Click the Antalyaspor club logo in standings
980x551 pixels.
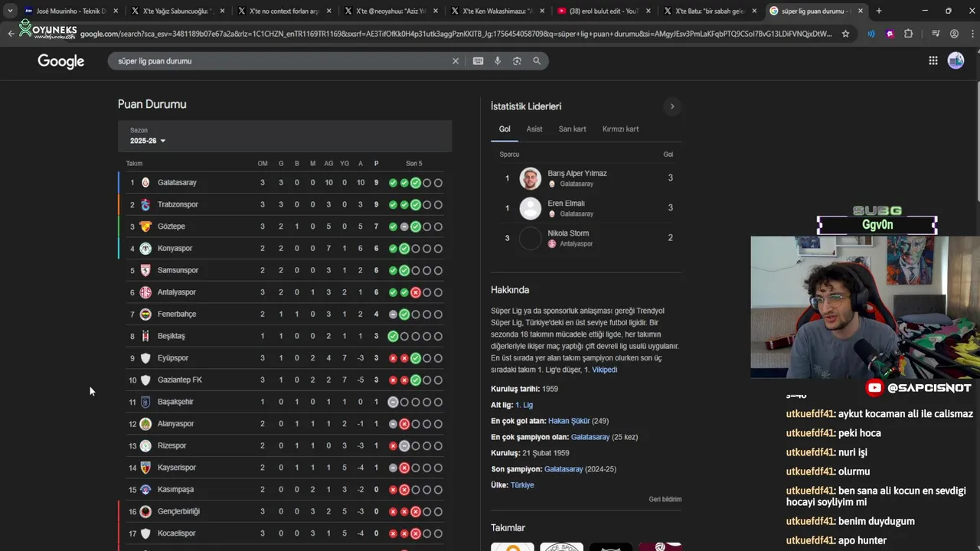coord(145,292)
